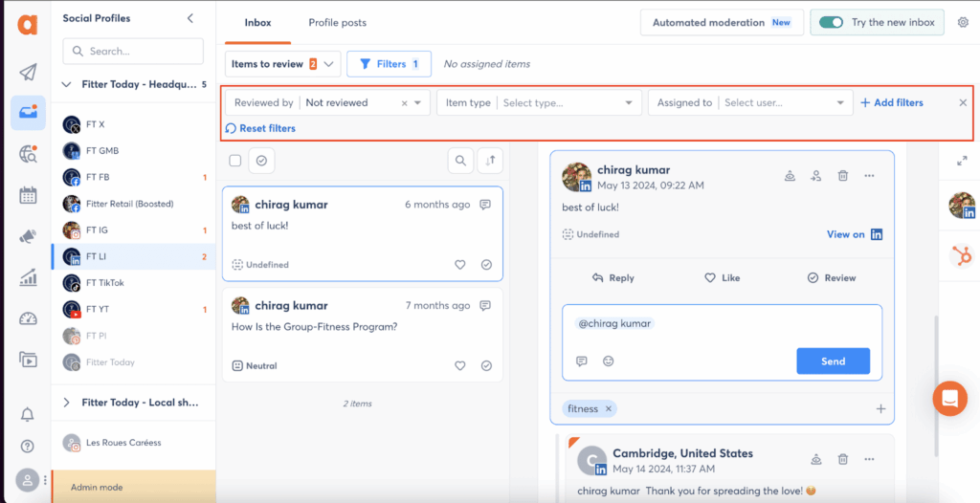Click the Automated moderation button
The image size is (980, 503).
(722, 23)
